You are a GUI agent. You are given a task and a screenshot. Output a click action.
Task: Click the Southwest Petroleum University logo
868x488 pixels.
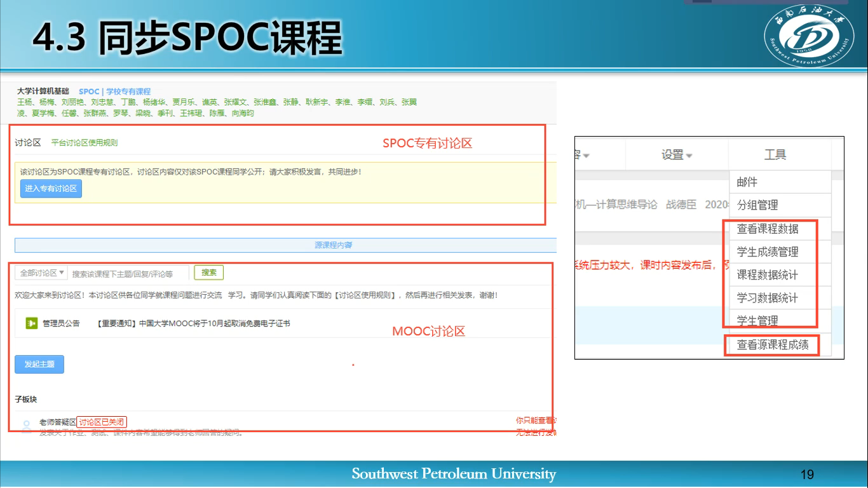(x=806, y=37)
